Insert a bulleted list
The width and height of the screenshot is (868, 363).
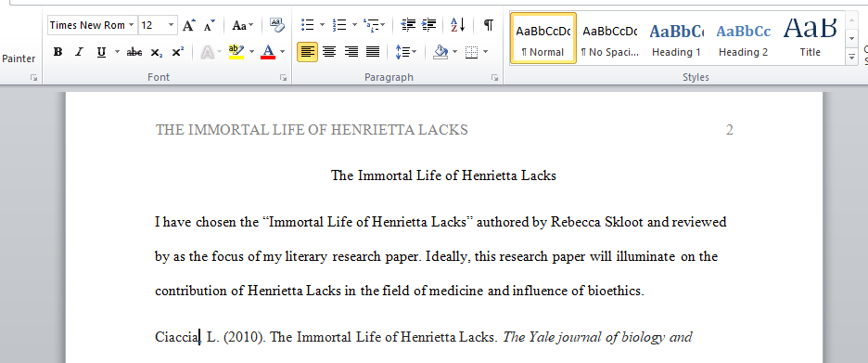pos(308,25)
